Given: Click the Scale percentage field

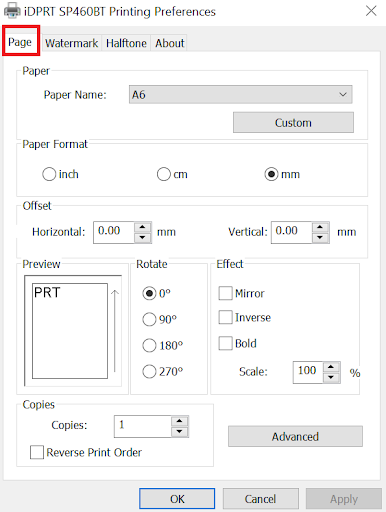Looking at the screenshot, I should [308, 372].
